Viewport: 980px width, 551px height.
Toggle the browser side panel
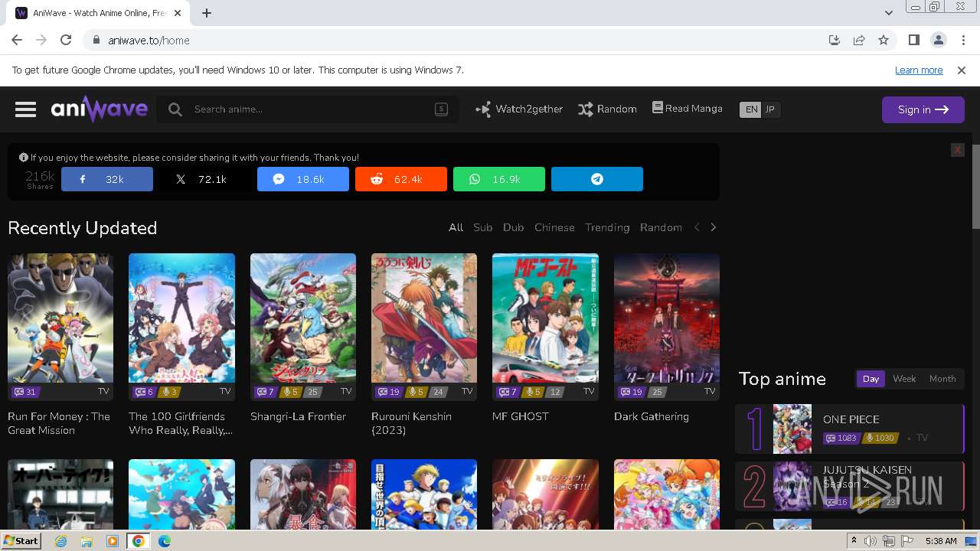tap(913, 40)
